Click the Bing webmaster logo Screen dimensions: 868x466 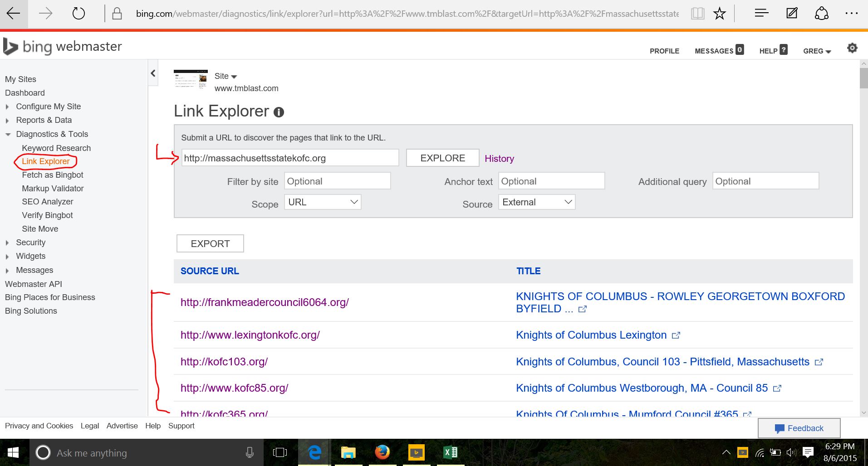point(63,46)
